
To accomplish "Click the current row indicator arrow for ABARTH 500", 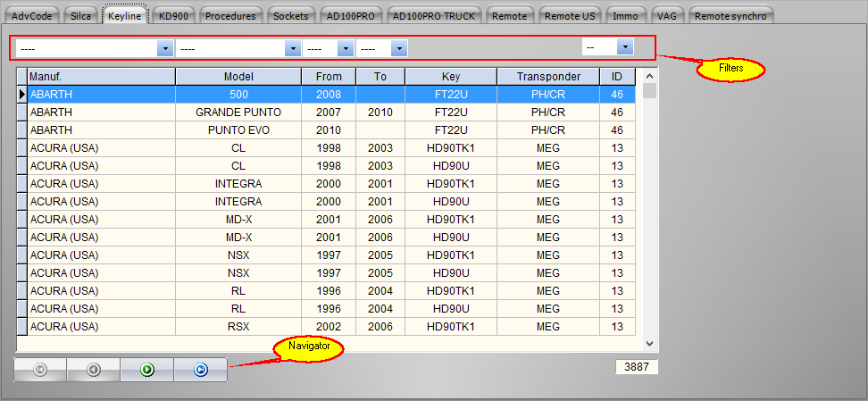I will click(x=21, y=95).
